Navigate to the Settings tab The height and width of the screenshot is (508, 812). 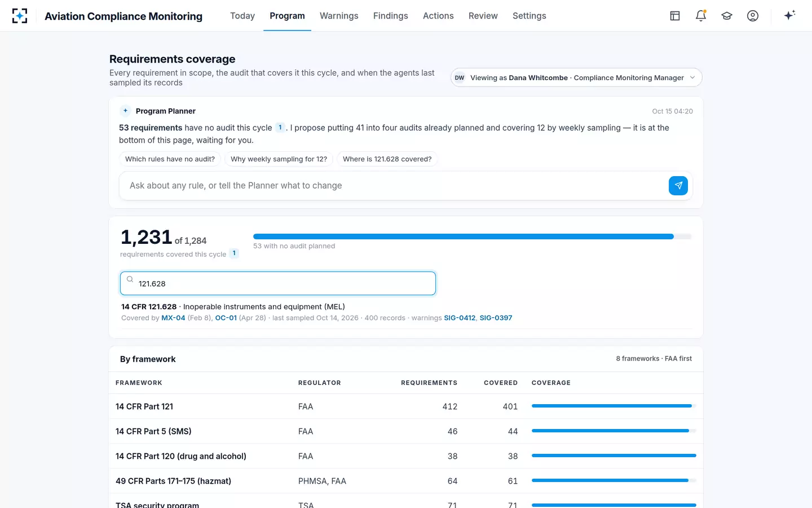pyautogui.click(x=529, y=16)
